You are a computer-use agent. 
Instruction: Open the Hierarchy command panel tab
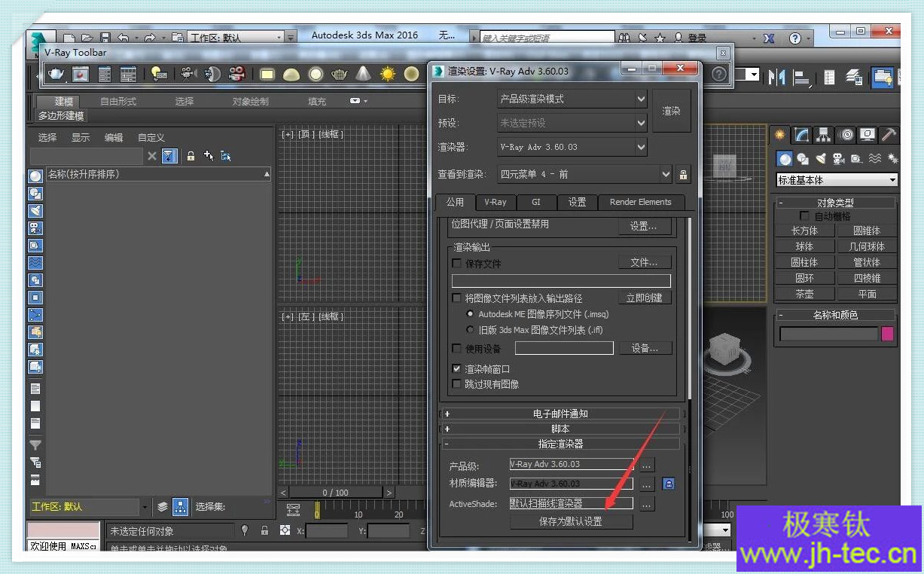click(824, 135)
